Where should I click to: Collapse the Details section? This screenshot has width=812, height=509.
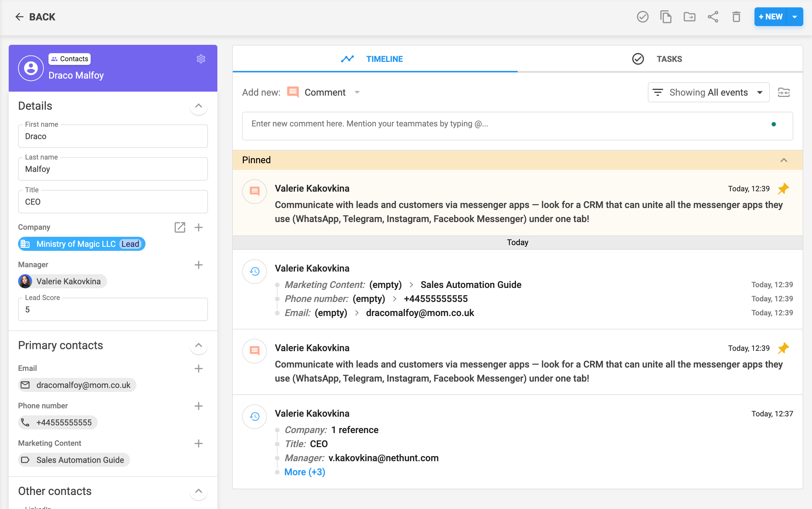[199, 106]
